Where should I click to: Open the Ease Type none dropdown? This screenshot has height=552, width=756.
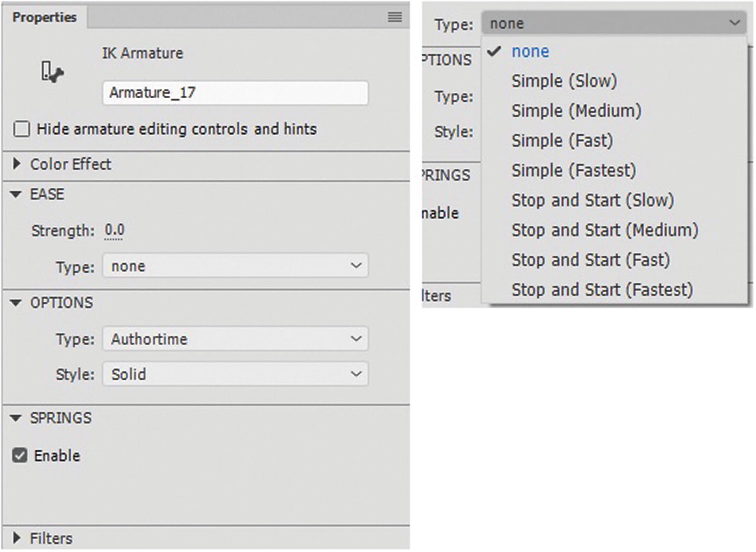click(x=234, y=266)
